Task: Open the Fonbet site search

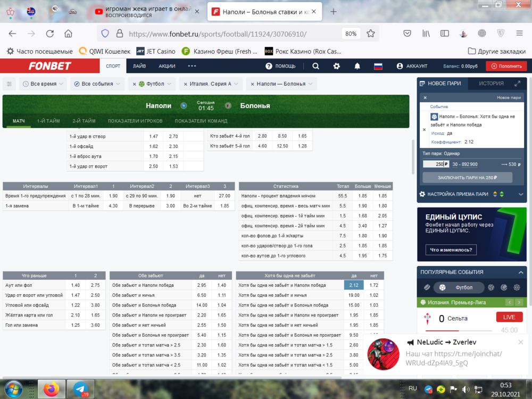Action: [315, 66]
